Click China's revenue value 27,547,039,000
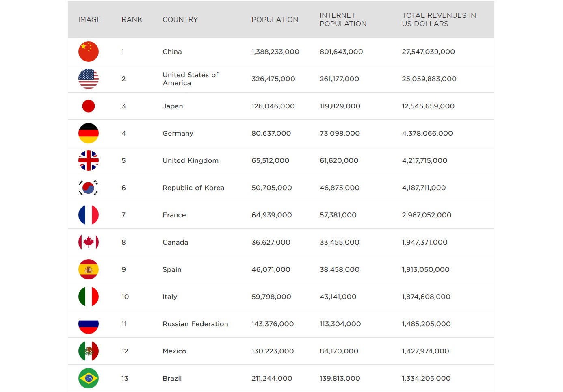Screen dimensions: 563x392 [428, 52]
